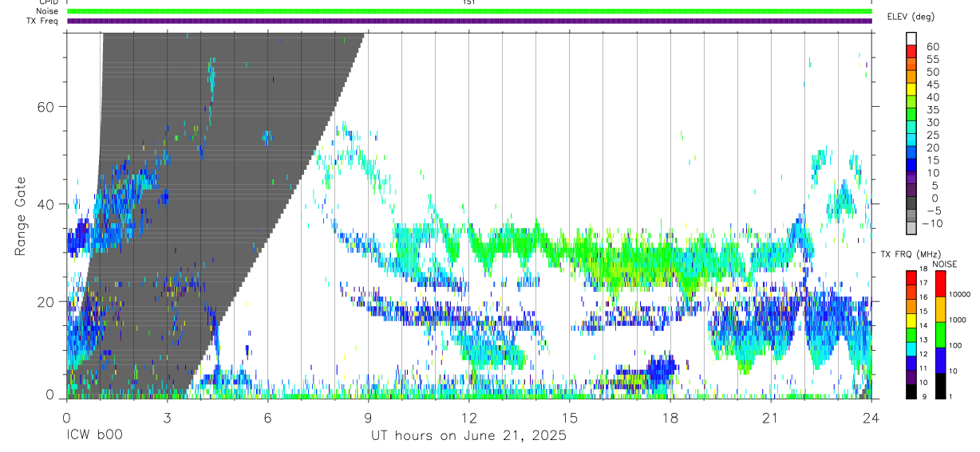Click the ELEV colorbar value '-10'

pyautogui.click(x=931, y=223)
